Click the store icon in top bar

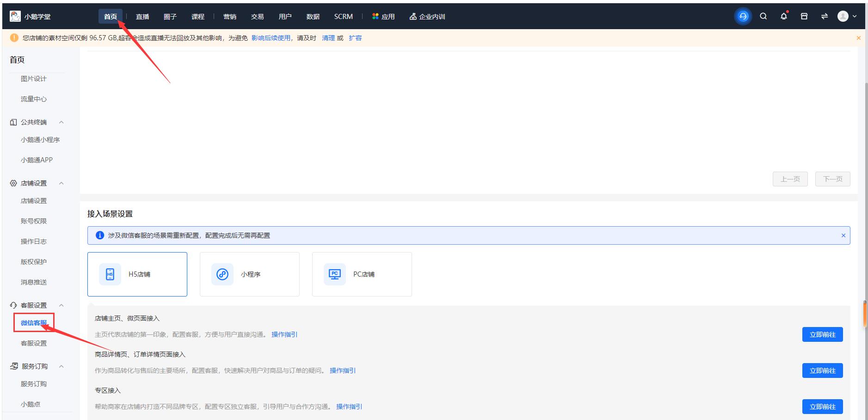coord(804,17)
